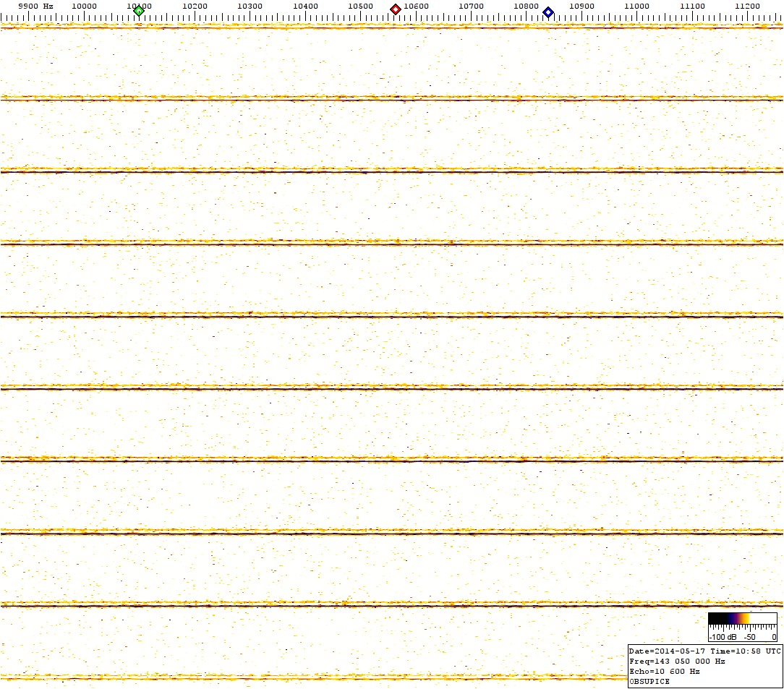Click the -50 label on color scale
This screenshot has height=689, width=784.
(x=750, y=637)
